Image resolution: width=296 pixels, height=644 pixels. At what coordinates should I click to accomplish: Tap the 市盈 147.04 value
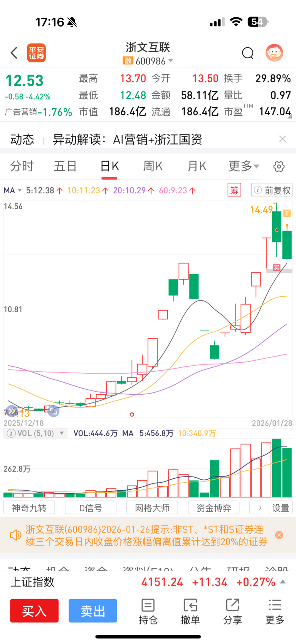coord(275,112)
